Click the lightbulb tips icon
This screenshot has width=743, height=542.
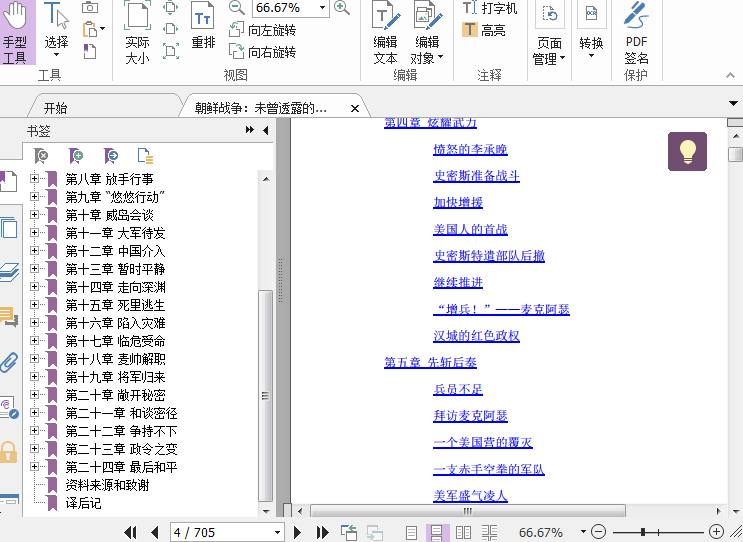click(x=687, y=152)
